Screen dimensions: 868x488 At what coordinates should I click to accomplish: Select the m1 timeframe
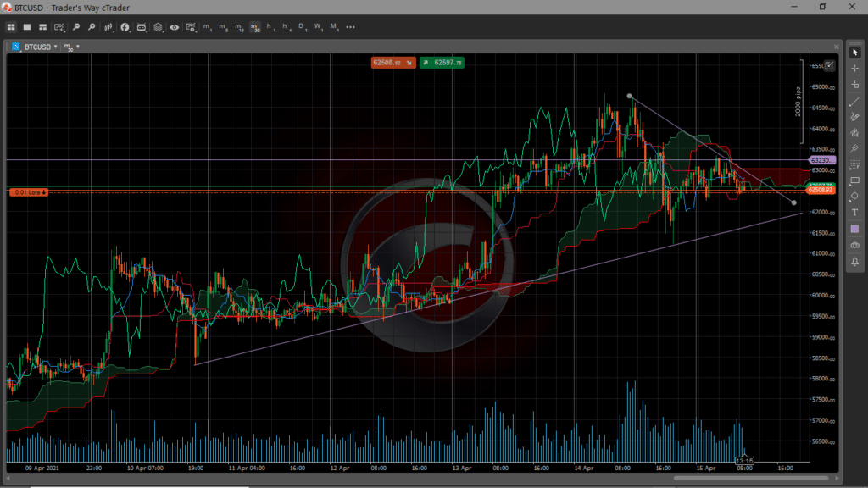[x=207, y=27]
